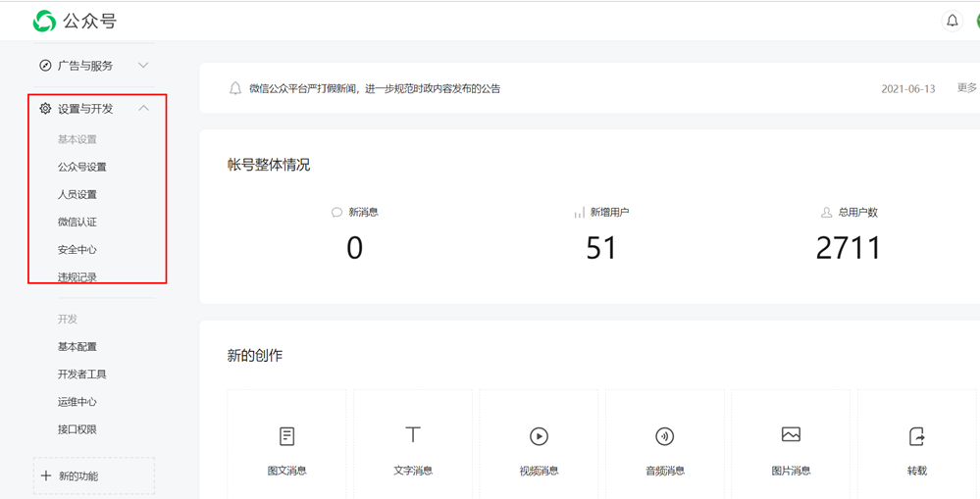This screenshot has height=499, width=980.
Task: Open the 微信公众平台严打假新闻 announcement
Action: 375,88
